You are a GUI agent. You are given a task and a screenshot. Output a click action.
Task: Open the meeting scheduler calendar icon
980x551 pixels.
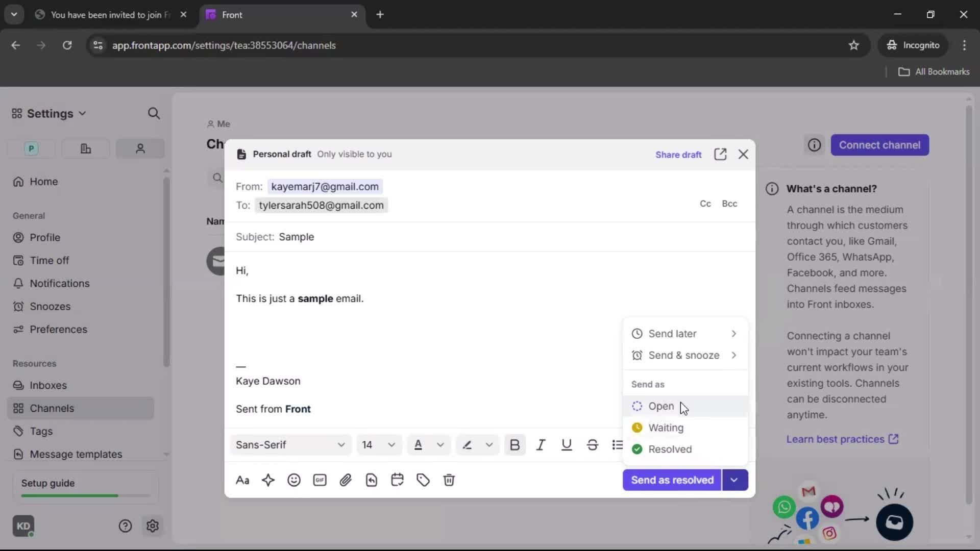coord(397,480)
